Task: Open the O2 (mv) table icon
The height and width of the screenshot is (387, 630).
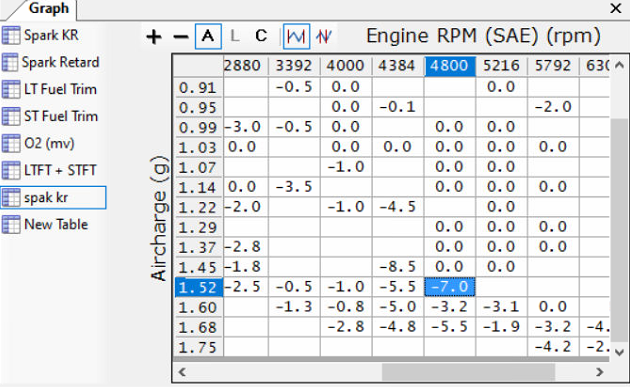Action: 10,143
